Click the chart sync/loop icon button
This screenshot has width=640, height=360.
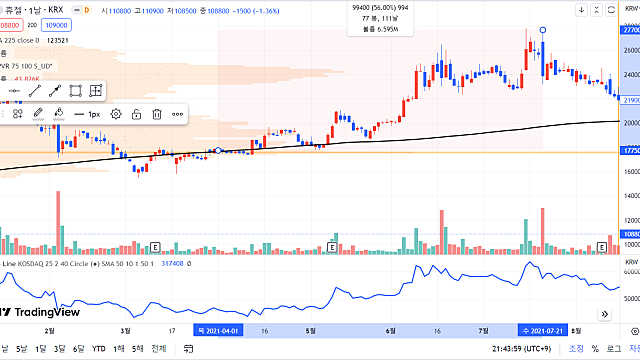611,10
